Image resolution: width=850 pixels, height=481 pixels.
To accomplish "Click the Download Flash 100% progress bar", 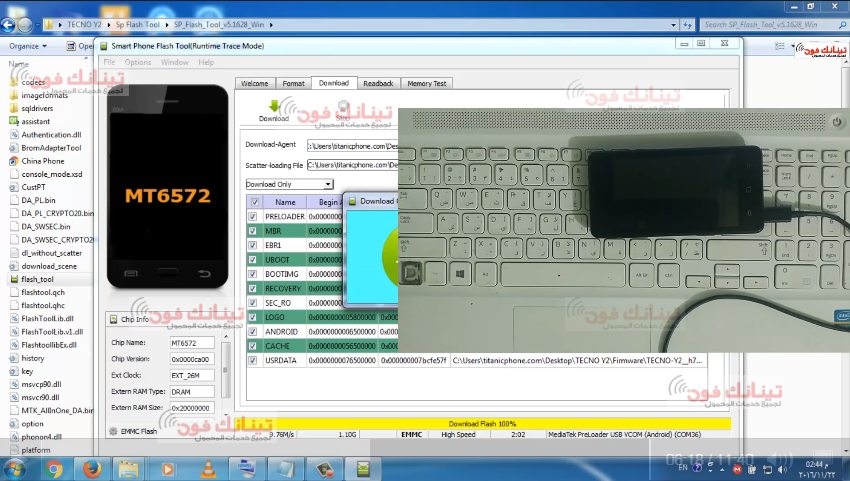I will 482,424.
